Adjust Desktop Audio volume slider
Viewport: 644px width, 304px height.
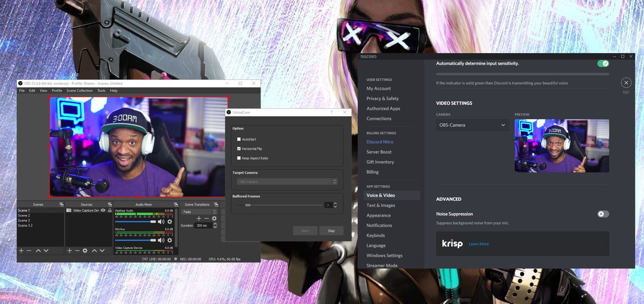click(135, 221)
